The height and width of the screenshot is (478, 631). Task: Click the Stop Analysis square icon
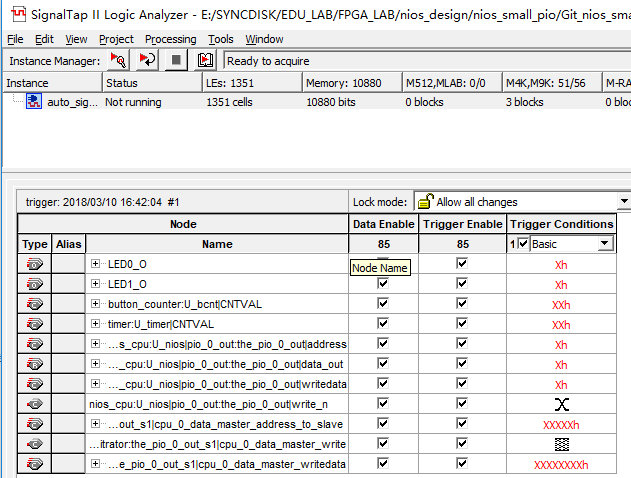point(176,60)
